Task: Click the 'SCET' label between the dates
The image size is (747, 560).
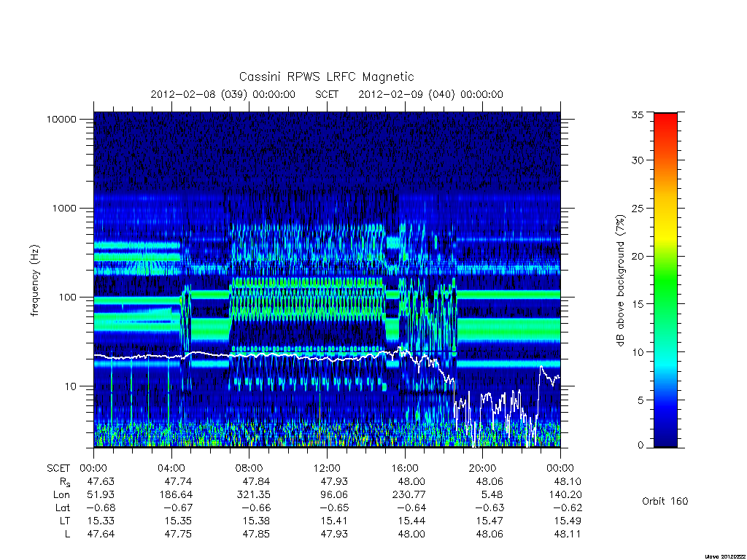Action: (x=327, y=94)
